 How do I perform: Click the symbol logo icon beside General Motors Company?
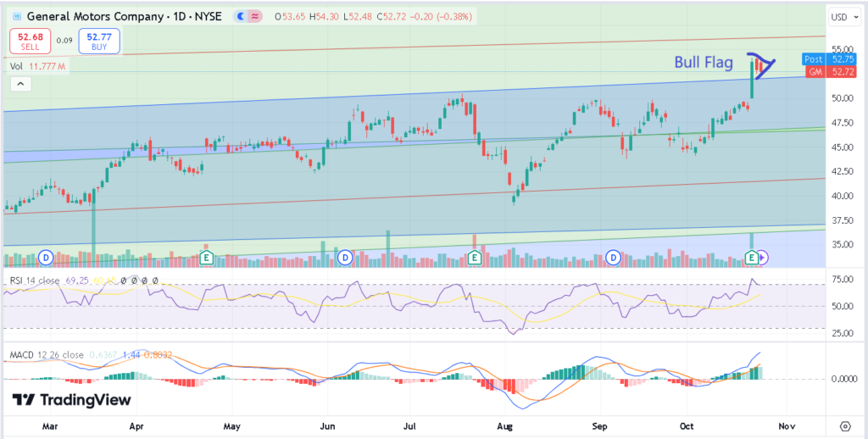tap(16, 17)
